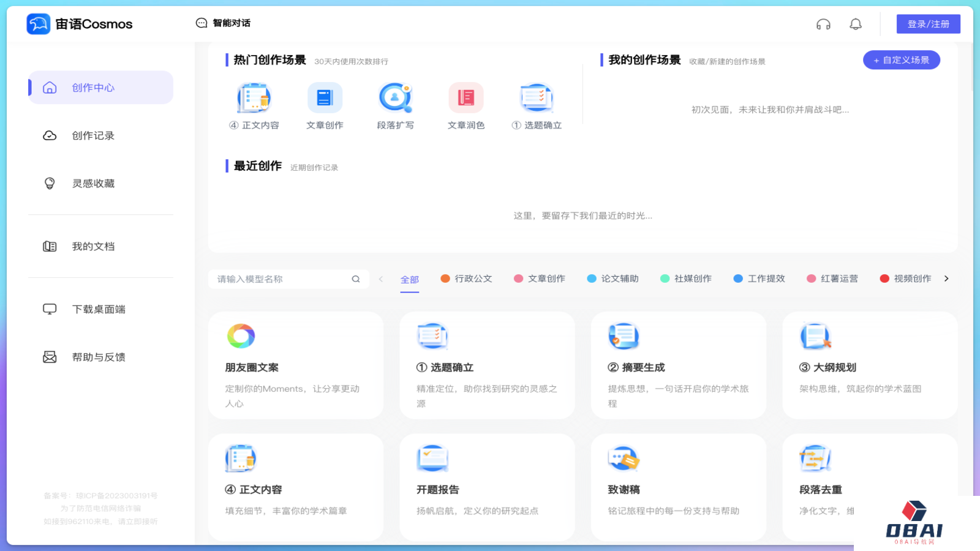The image size is (980, 551).
Task: Click the 宙语Cosmos logo
Action: [x=80, y=24]
